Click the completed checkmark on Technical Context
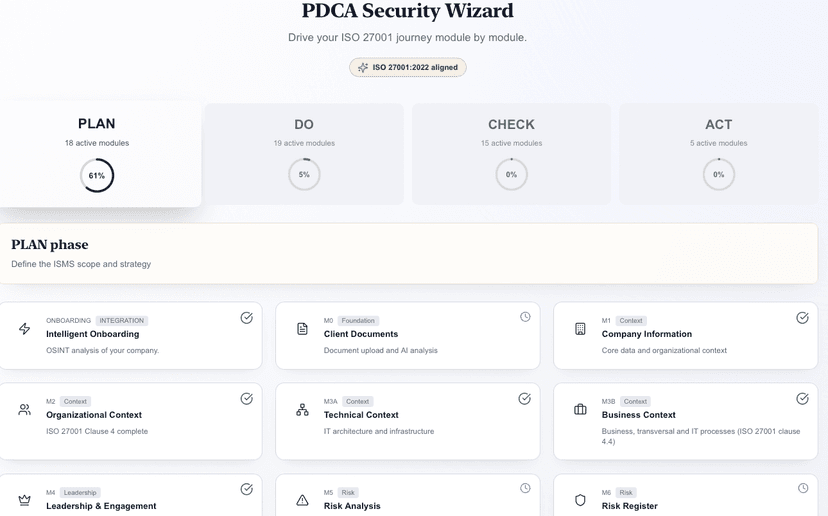This screenshot has height=516, width=828. click(x=524, y=398)
